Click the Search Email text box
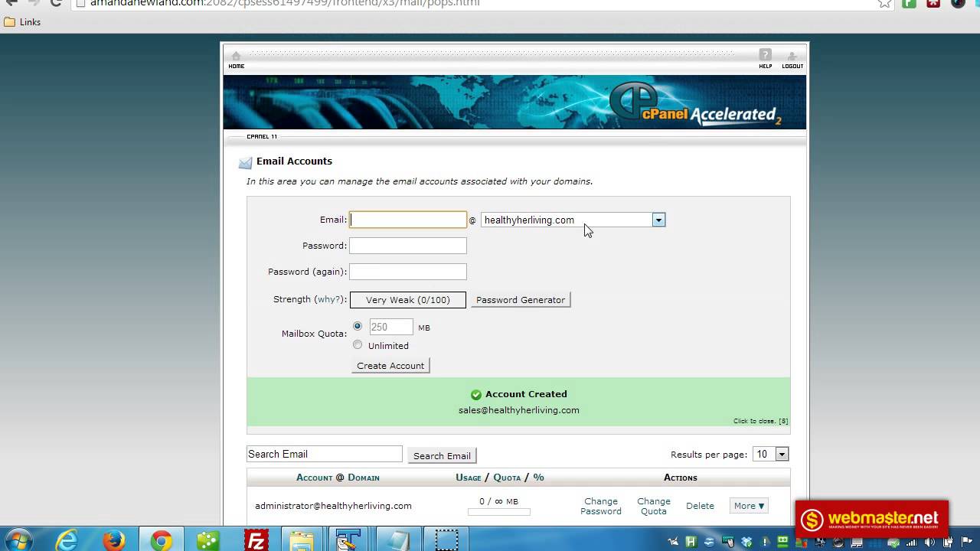The image size is (980, 551). point(325,454)
